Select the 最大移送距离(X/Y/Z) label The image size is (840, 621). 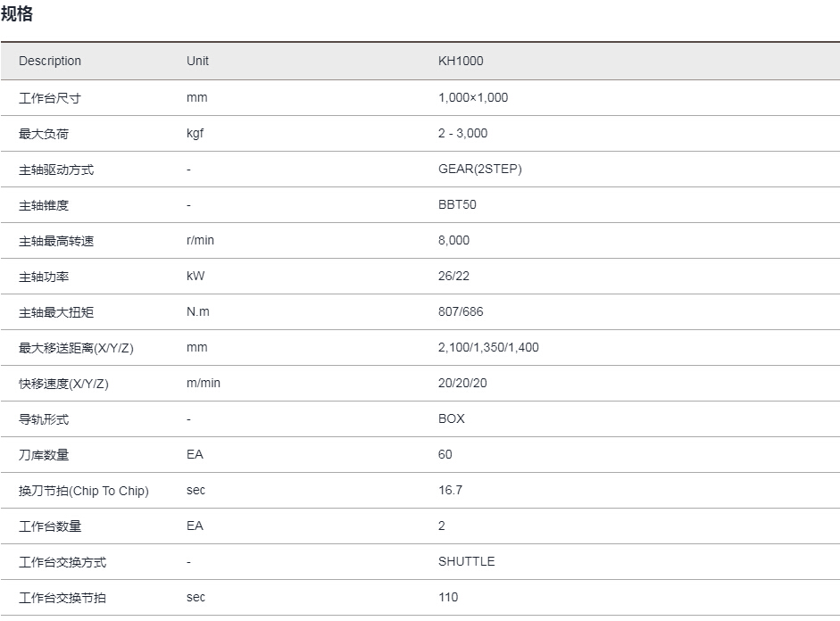(x=76, y=348)
